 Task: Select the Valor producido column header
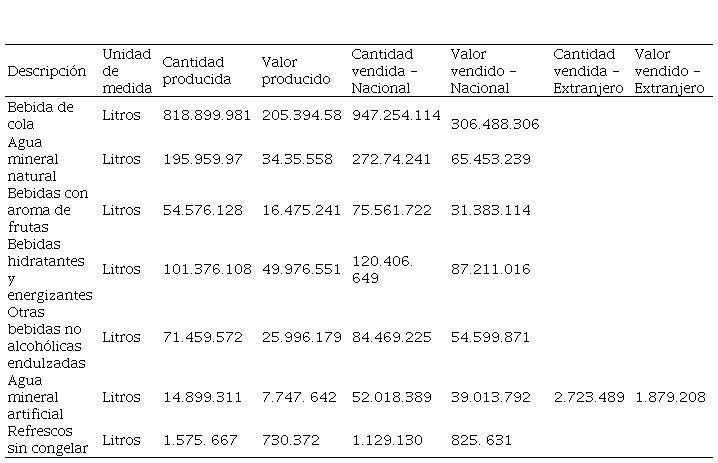(x=296, y=71)
